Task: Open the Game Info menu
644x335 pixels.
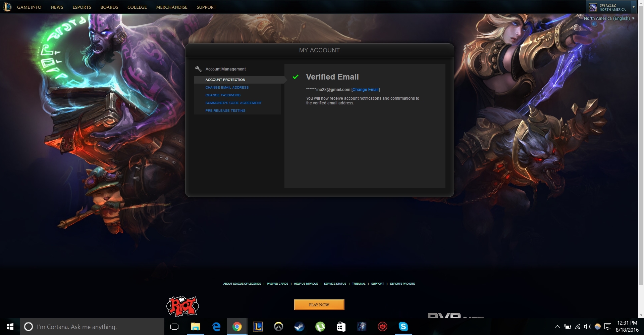Action: 29,7
